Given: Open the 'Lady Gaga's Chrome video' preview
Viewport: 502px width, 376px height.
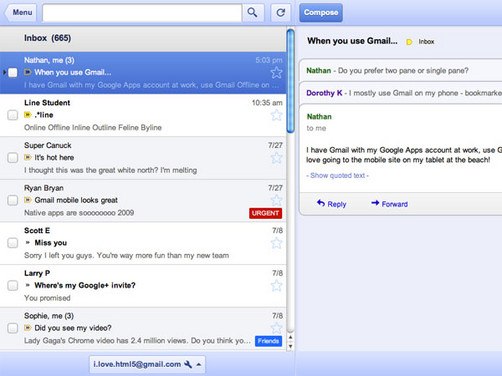Looking at the screenshot, I should 137,341.
